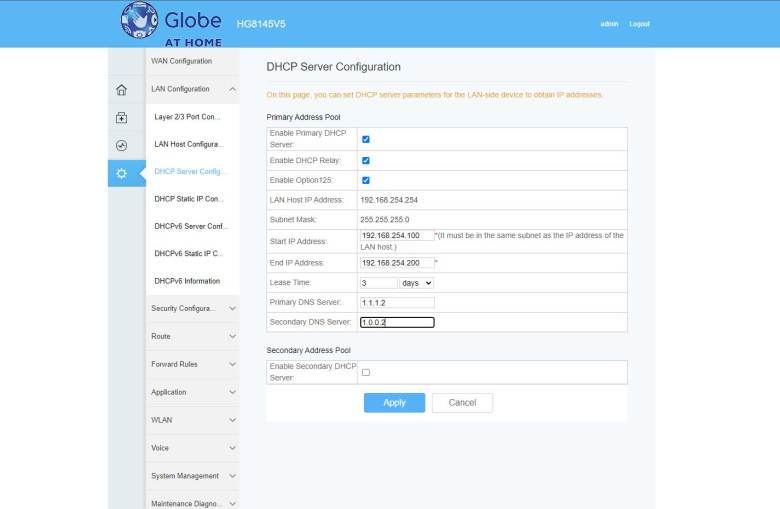Click the Globe At Home logo
780x509 pixels.
click(172, 24)
